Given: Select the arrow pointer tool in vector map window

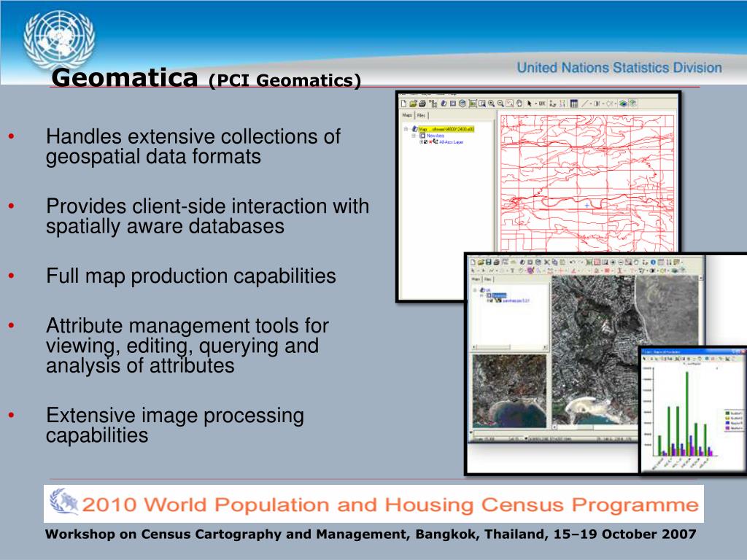Looking at the screenshot, I should pos(530,104).
